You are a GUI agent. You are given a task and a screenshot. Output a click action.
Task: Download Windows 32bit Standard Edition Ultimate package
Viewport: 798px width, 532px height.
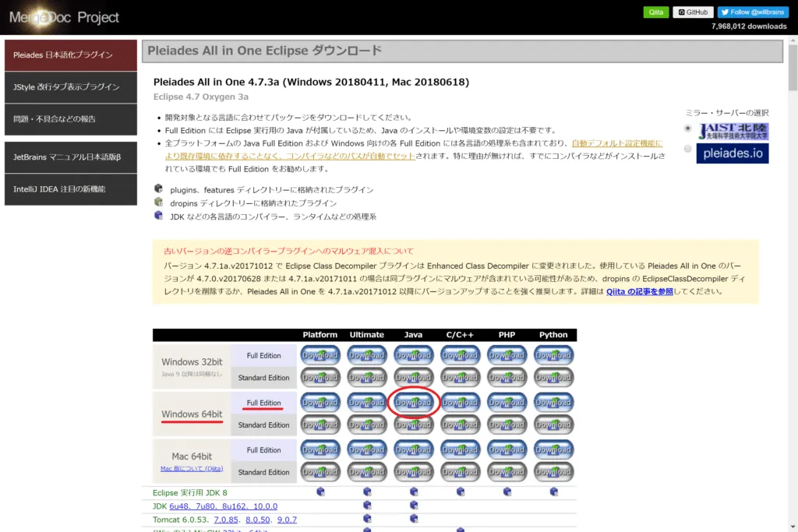tap(367, 377)
